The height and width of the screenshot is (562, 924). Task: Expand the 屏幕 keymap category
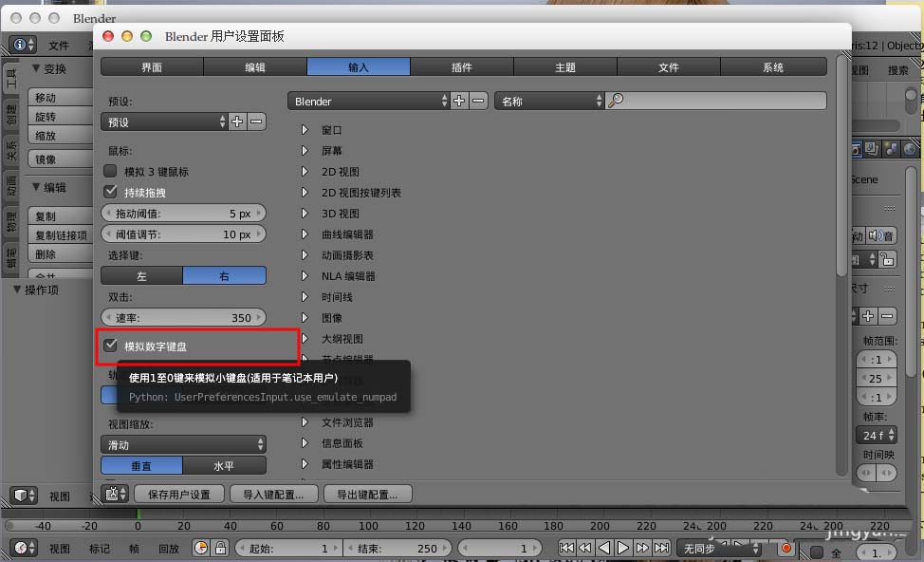pos(305,150)
